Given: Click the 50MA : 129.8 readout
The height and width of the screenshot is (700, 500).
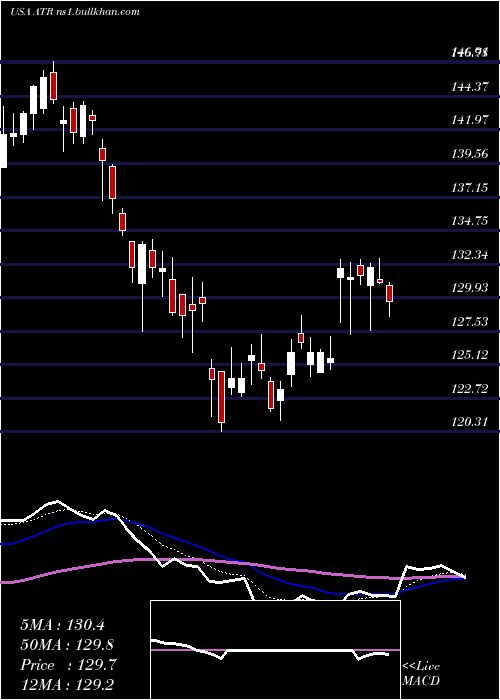Looking at the screenshot, I should pyautogui.click(x=67, y=645).
